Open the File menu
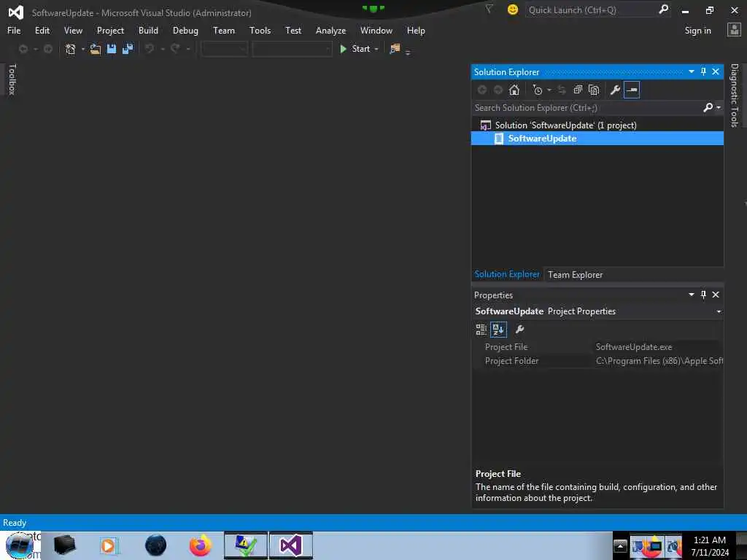 (x=14, y=31)
